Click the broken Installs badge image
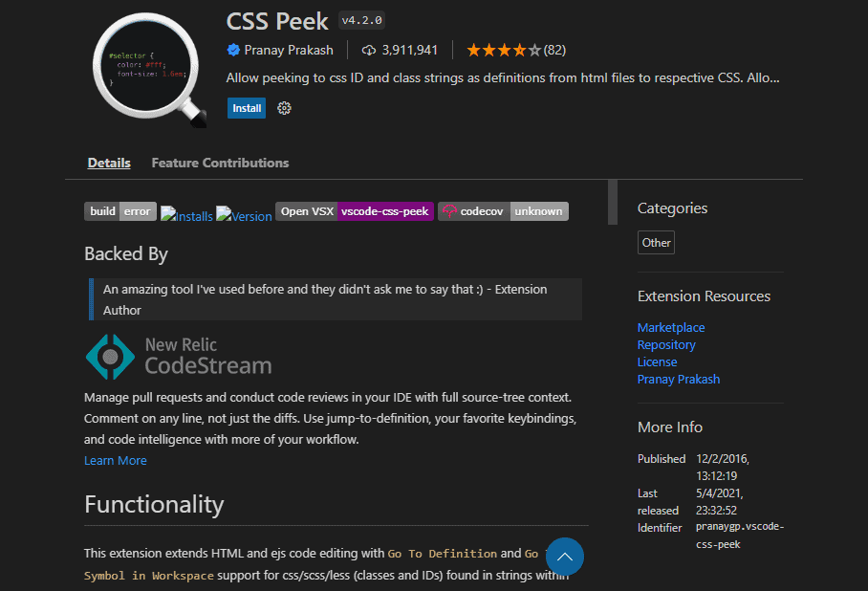This screenshot has height=591, width=868. (186, 215)
